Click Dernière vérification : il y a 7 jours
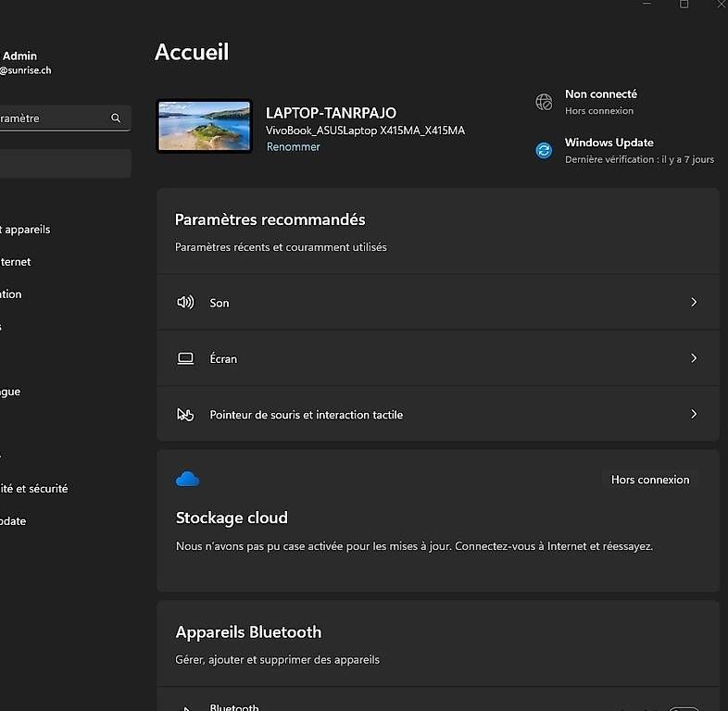Screen dimensions: 728x711 [x=639, y=159]
